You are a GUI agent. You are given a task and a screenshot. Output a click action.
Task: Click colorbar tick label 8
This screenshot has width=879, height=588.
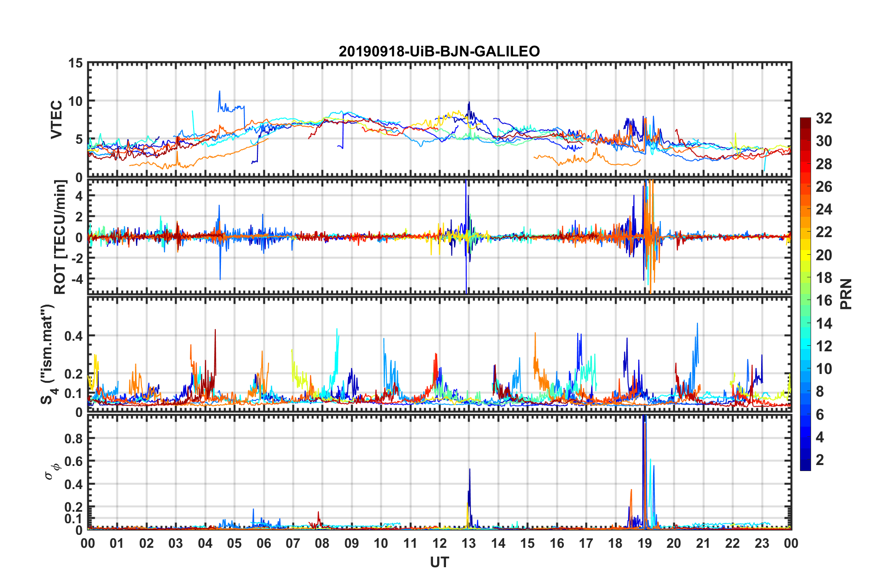(x=820, y=392)
